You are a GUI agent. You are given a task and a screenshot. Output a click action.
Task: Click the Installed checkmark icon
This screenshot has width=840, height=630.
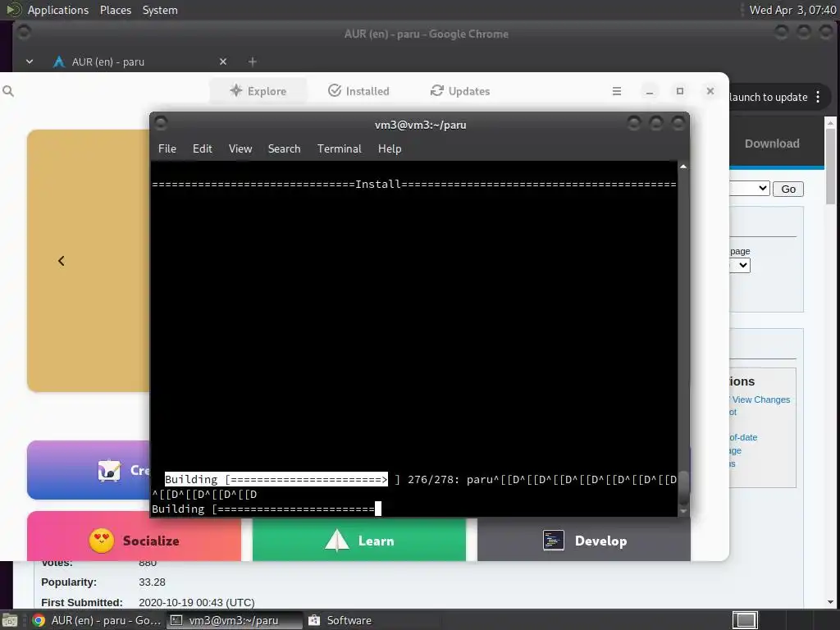coord(335,90)
